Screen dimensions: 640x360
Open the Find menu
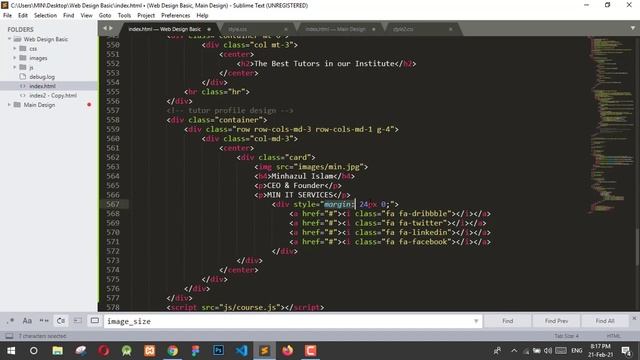point(69,16)
